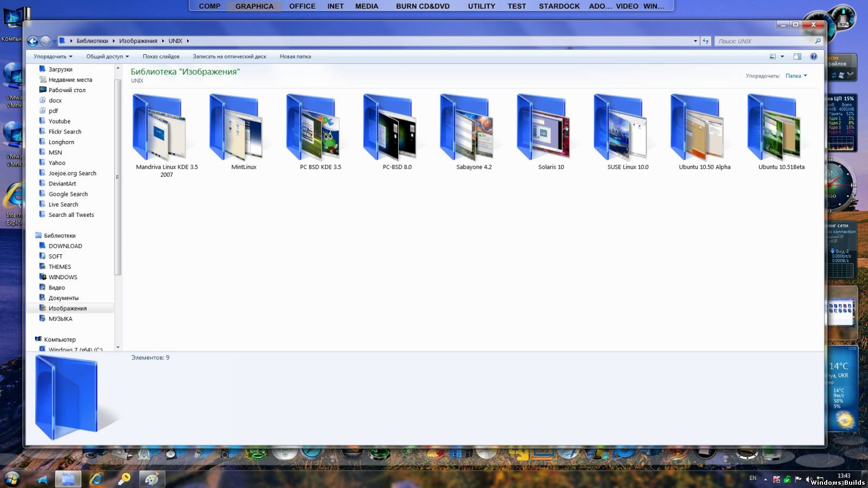Open recent pages dropdown next to Forward
This screenshot has width=868, height=488.
point(54,42)
